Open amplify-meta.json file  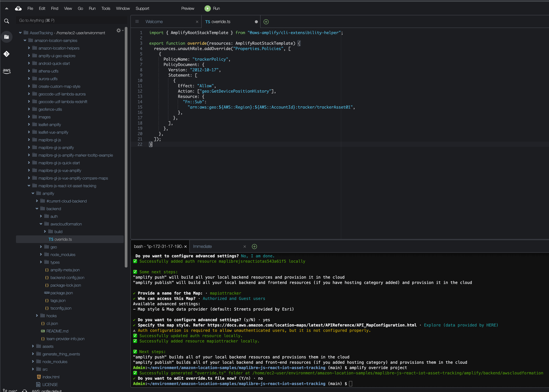coord(65,270)
